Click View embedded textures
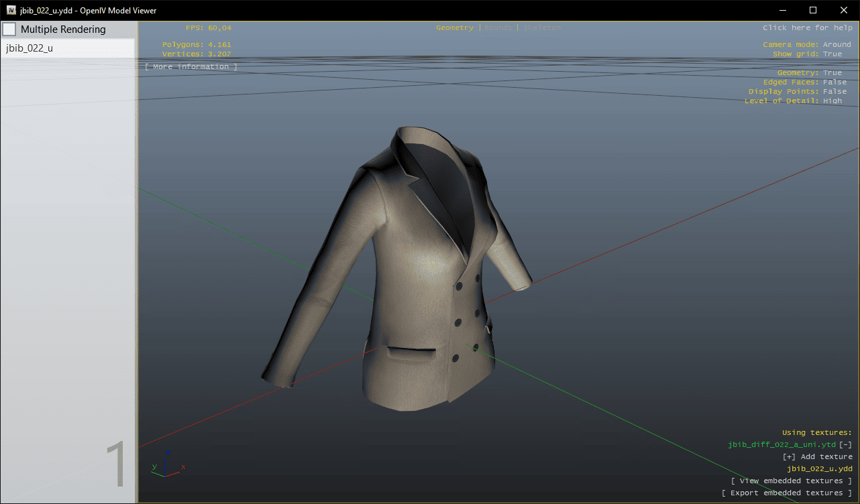The image size is (860, 504). click(791, 481)
